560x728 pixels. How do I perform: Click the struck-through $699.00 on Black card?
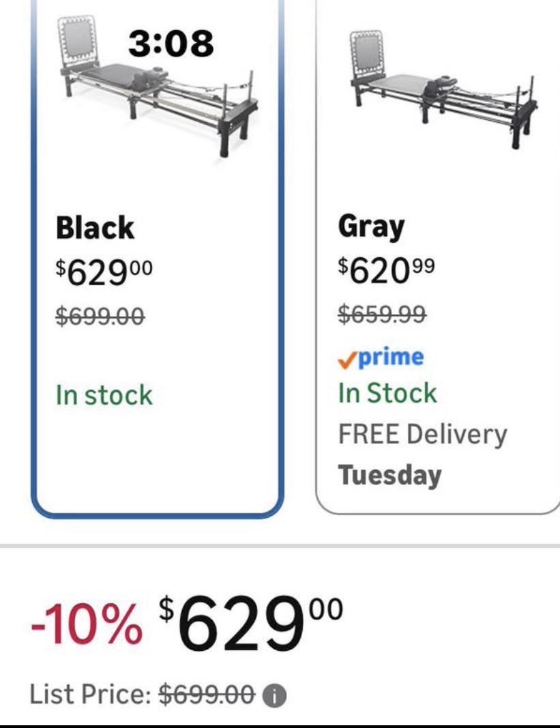point(100,317)
